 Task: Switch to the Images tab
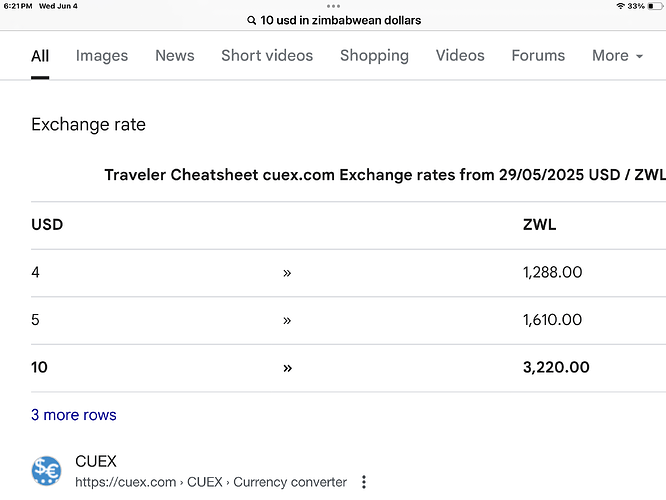coord(102,56)
